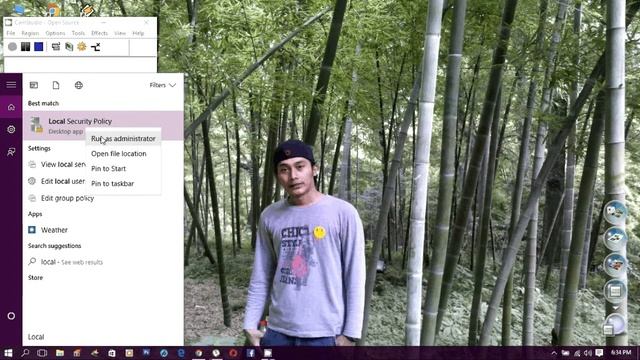Click the first round bubble widget on desktop
This screenshot has width=640, height=360.
coord(615,212)
